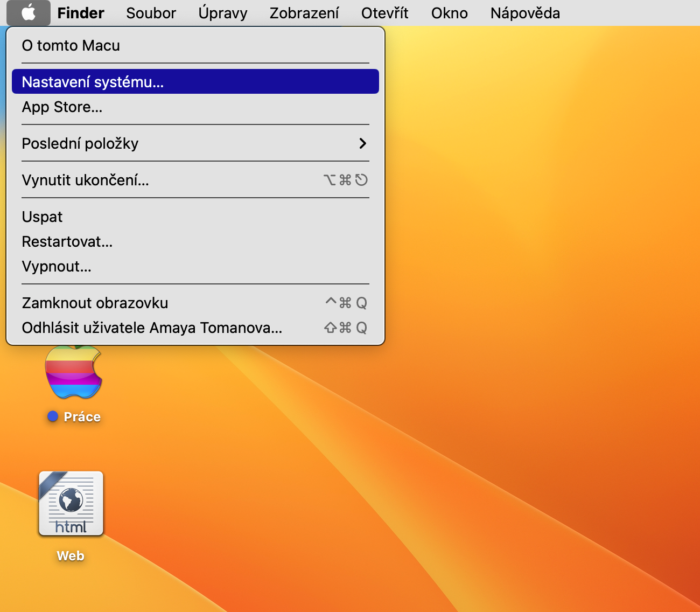Select Zamknout obrazovku
This screenshot has width=700, height=612.
point(195,303)
